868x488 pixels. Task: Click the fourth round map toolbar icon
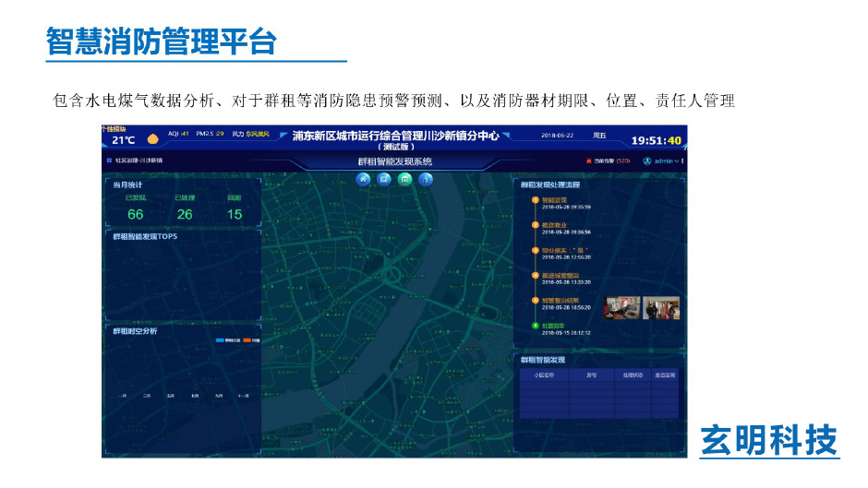[425, 179]
